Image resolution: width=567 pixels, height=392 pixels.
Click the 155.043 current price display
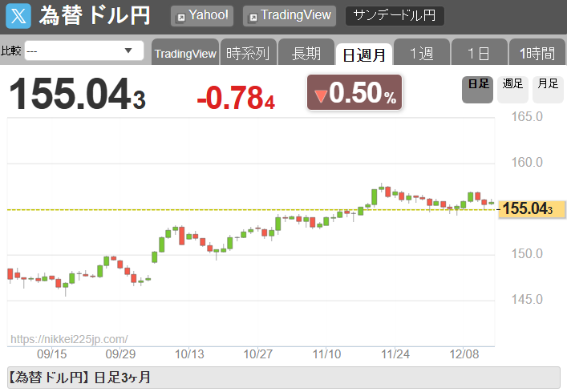77,94
